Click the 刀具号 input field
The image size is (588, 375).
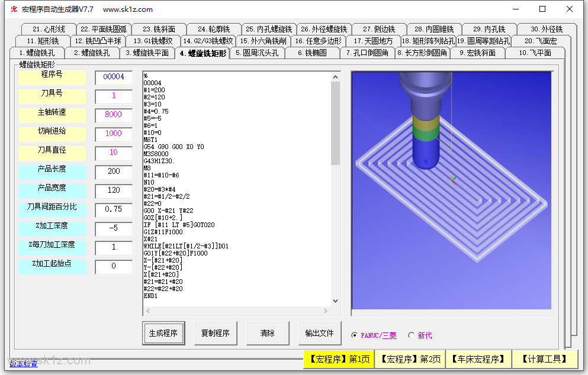(114, 96)
